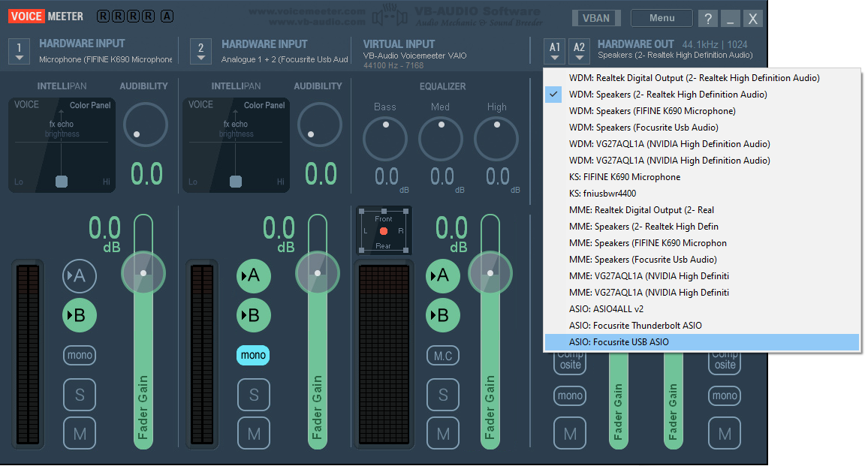Click input 1 Intellipan Voice panel
The width and height of the screenshot is (868, 466).
62,145
